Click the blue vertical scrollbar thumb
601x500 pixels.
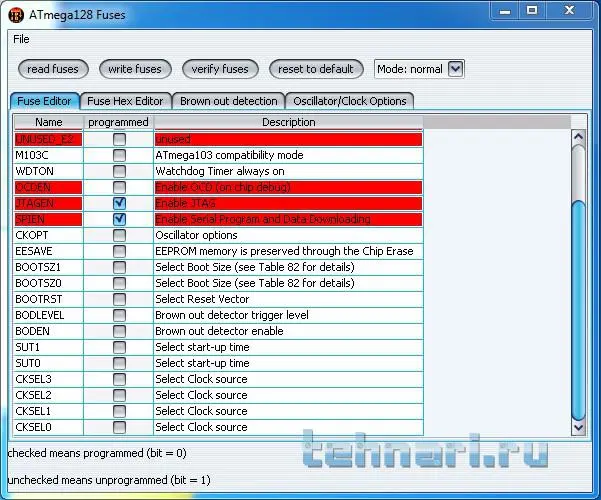[578, 311]
